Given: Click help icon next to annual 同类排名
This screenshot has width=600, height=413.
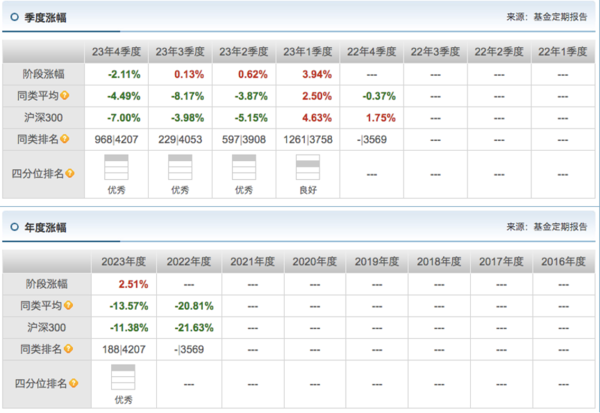Looking at the screenshot, I should (68, 349).
